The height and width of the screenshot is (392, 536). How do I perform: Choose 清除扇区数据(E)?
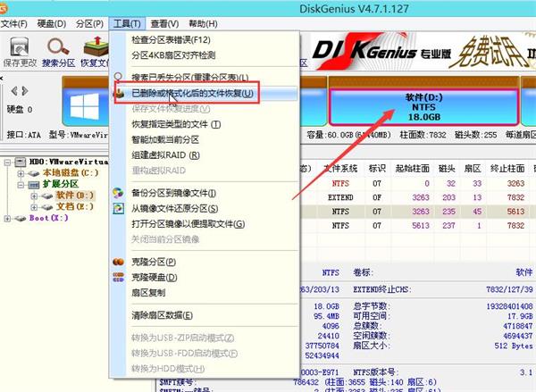162,315
